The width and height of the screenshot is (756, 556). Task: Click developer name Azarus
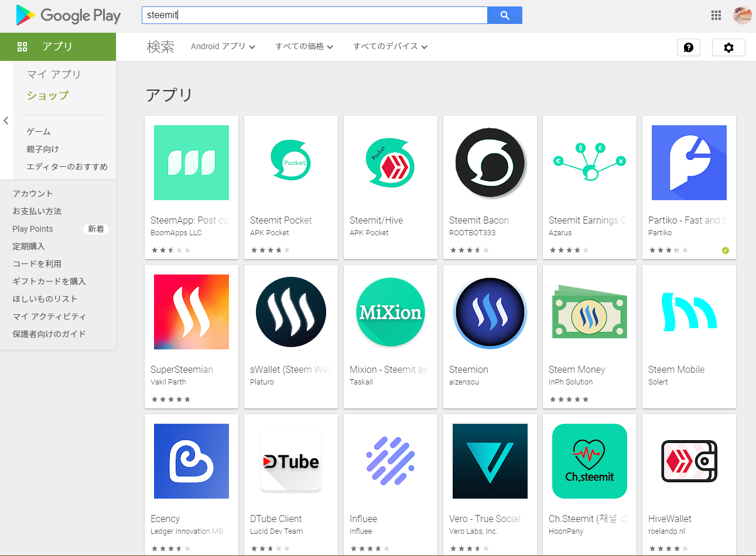click(560, 233)
